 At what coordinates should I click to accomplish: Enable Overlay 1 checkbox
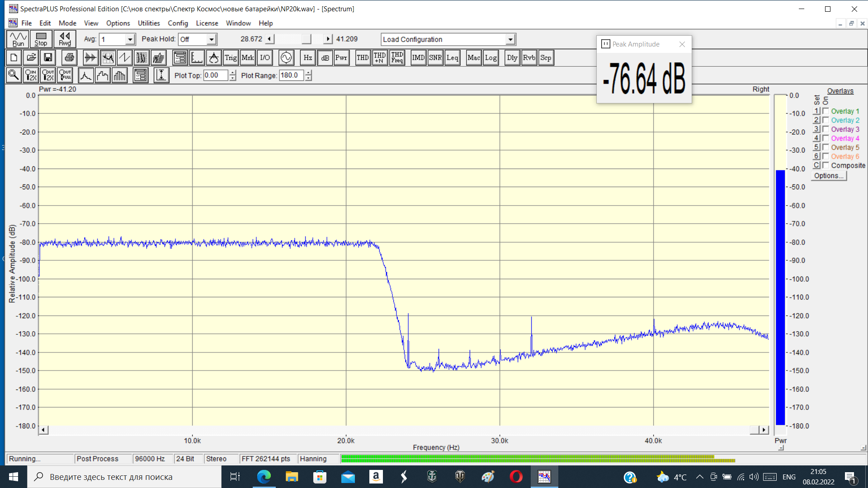(x=826, y=111)
